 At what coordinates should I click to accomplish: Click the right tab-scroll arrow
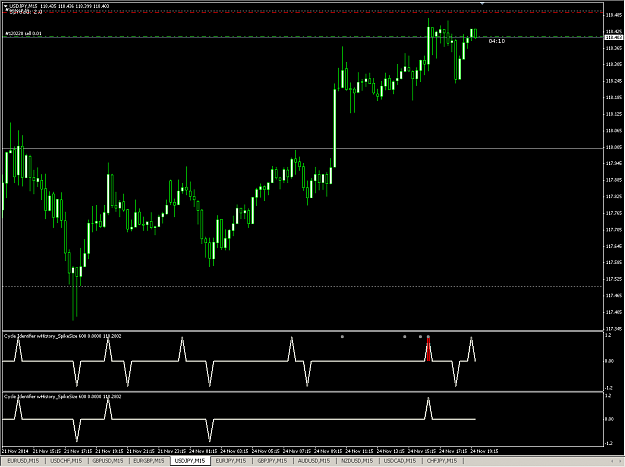620,461
